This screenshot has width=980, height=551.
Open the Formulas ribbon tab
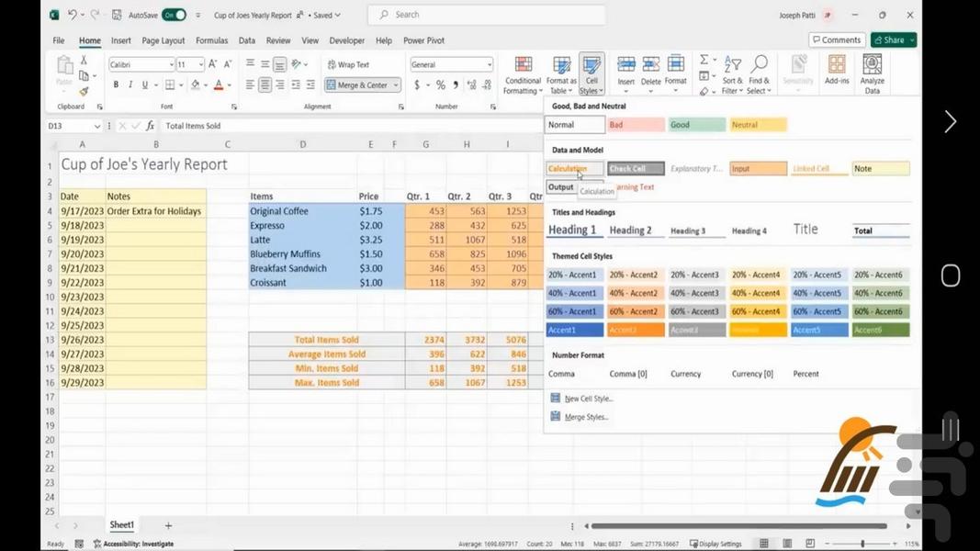click(211, 40)
